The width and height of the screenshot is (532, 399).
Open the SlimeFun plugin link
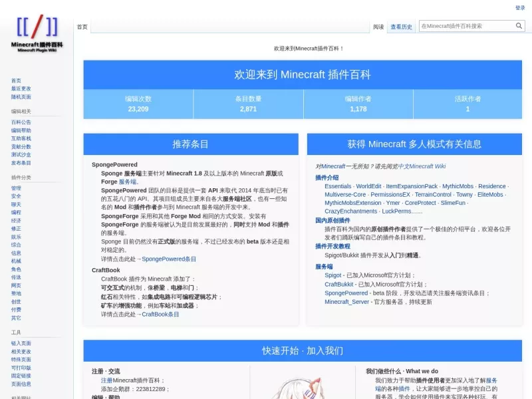tap(453, 203)
